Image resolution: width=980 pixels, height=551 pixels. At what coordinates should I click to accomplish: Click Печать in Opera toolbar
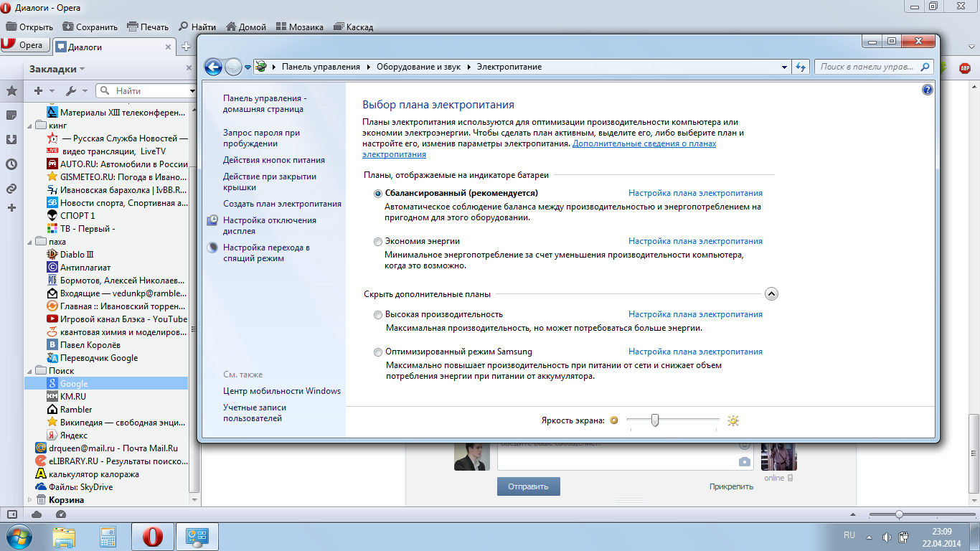[148, 27]
